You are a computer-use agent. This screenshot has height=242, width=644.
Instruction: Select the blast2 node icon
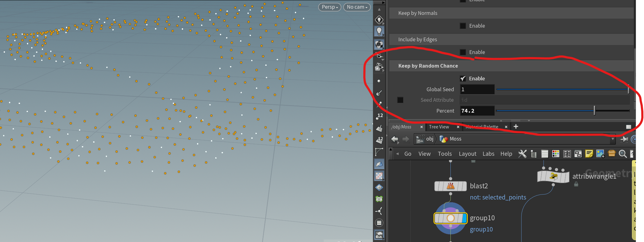coord(450,186)
